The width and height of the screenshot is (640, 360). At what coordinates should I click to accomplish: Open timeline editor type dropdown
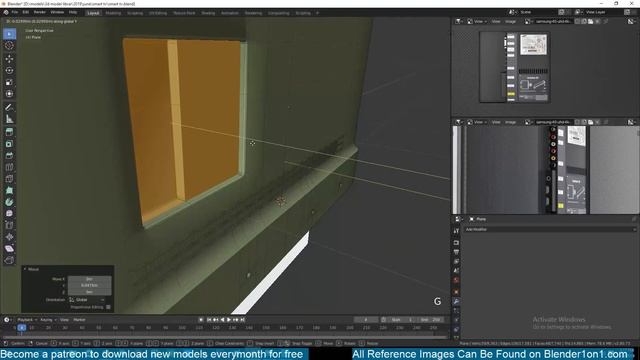(x=8, y=320)
